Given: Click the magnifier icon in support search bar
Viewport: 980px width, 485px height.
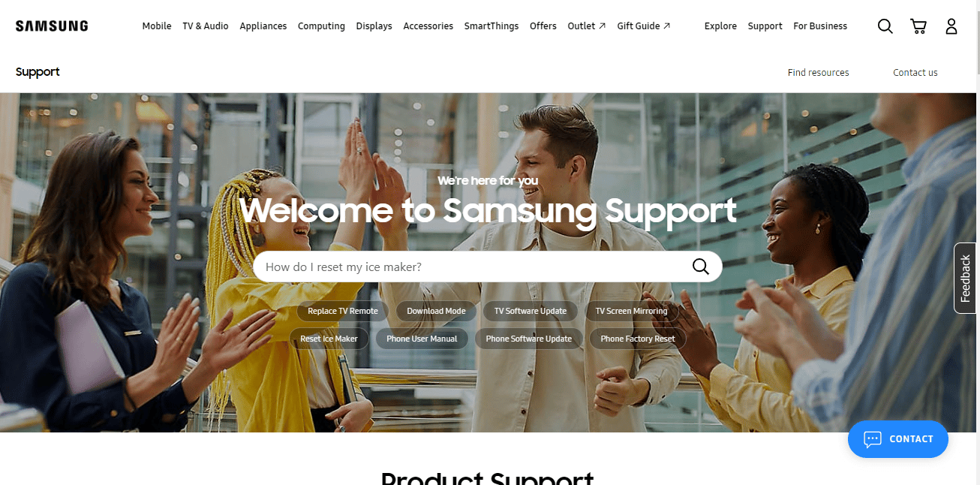Looking at the screenshot, I should click(701, 267).
